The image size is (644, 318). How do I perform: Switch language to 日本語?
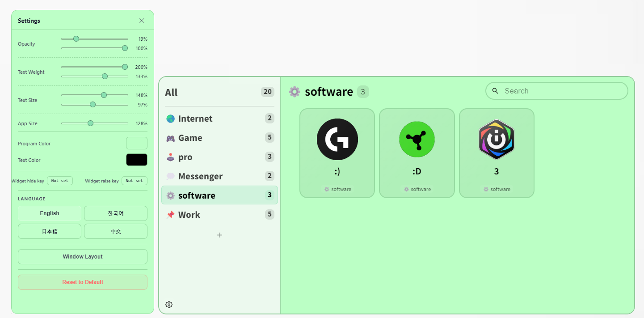coord(50,231)
